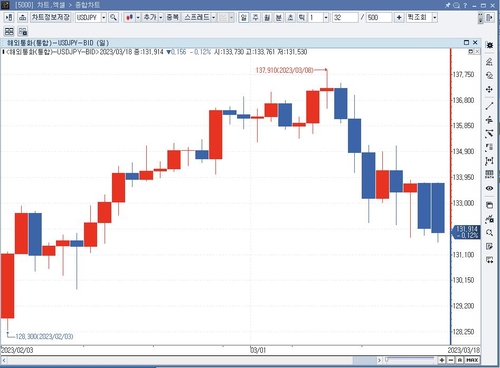Select the 틱 (tick) period toggle
The image size is (500, 368).
tap(302, 17)
